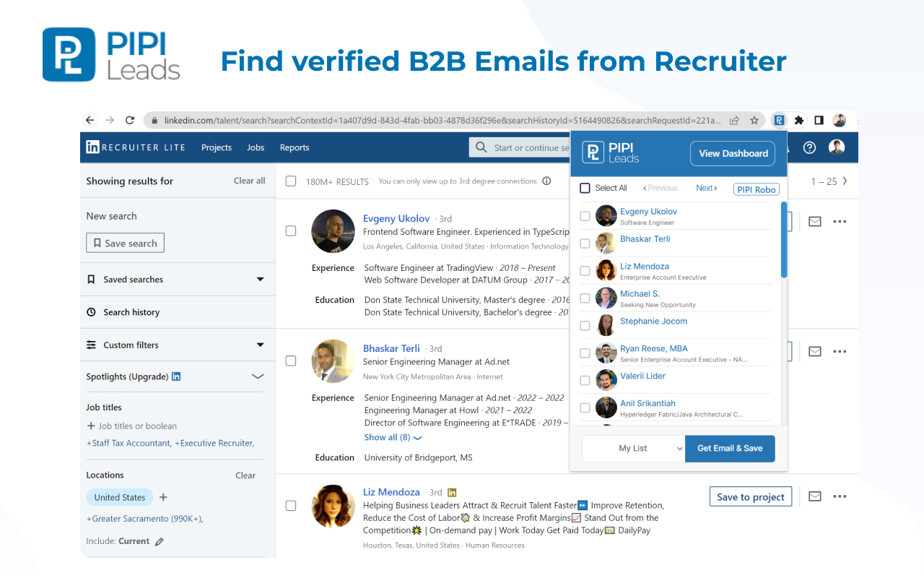Select the checkbox next to Evgeny Ukolov's result
The width and height of the screenshot is (924, 578).
[291, 230]
